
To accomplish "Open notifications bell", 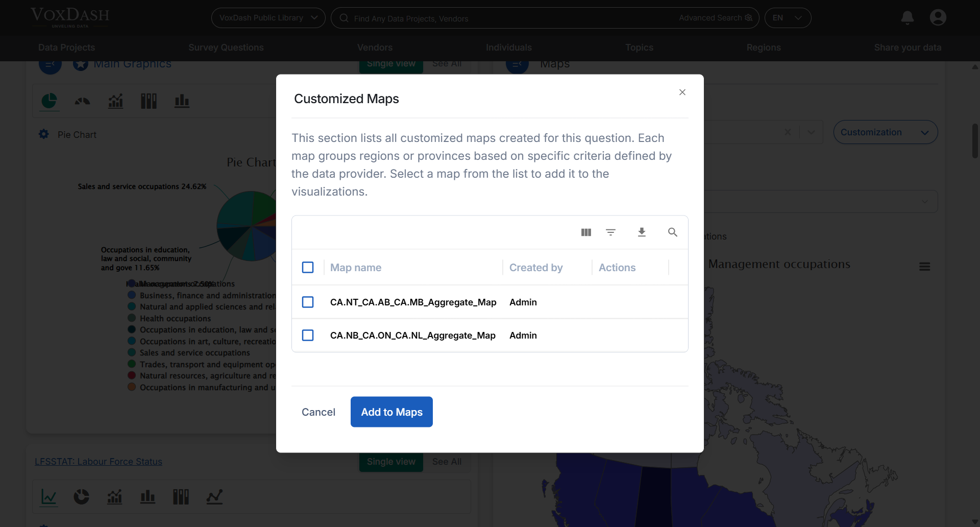I will click(x=908, y=18).
